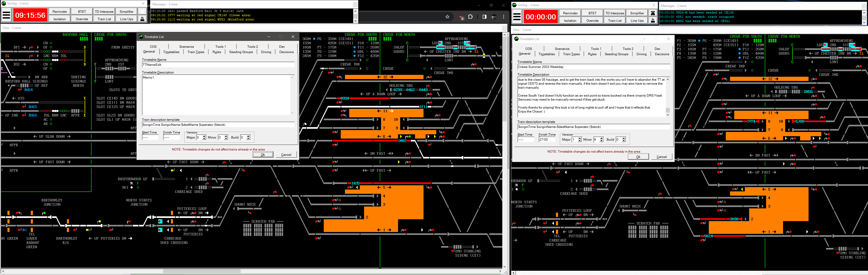Open hamburger menu in left SimSig window
This screenshot has width=868, height=275.
[x=6, y=15]
